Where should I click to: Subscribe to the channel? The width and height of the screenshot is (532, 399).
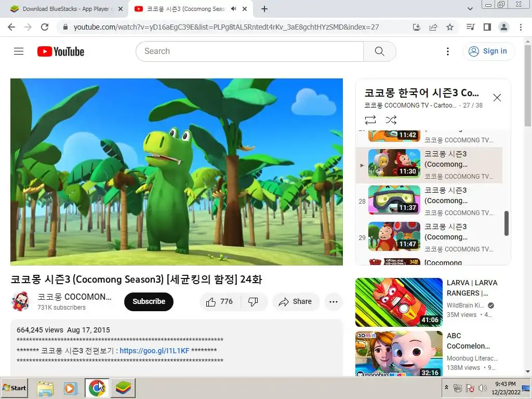tap(149, 302)
